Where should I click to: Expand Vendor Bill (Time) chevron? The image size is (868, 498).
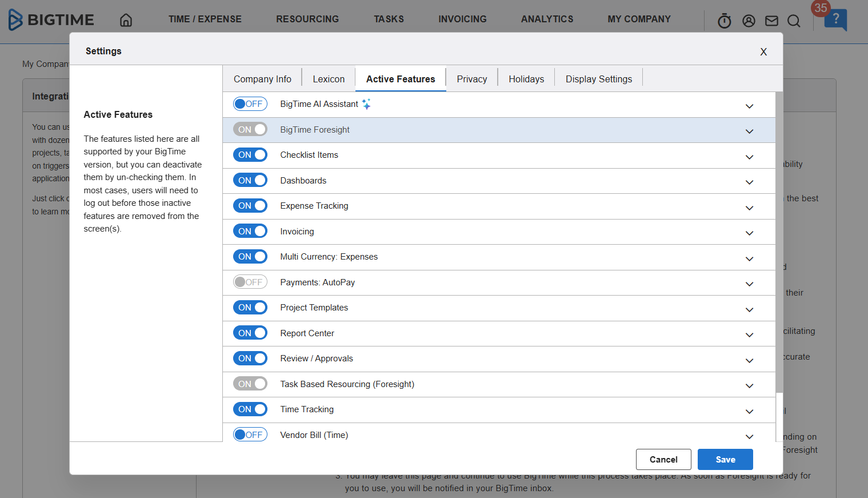pyautogui.click(x=749, y=437)
